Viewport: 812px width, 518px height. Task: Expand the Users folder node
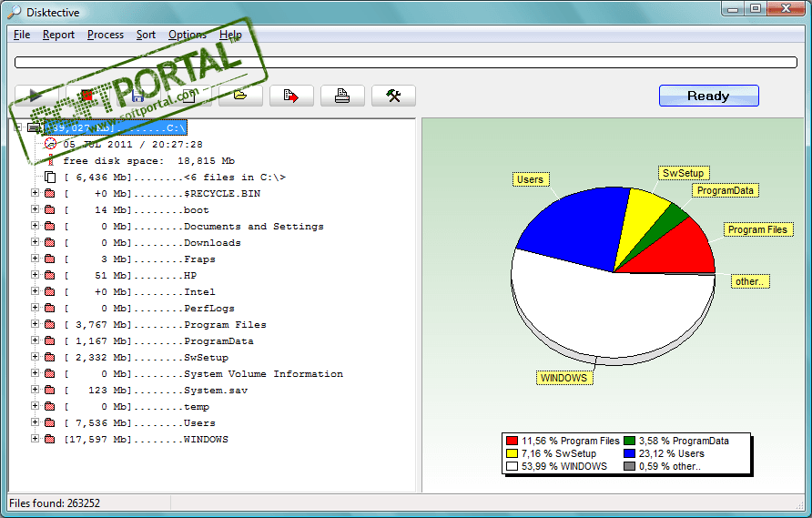point(35,422)
